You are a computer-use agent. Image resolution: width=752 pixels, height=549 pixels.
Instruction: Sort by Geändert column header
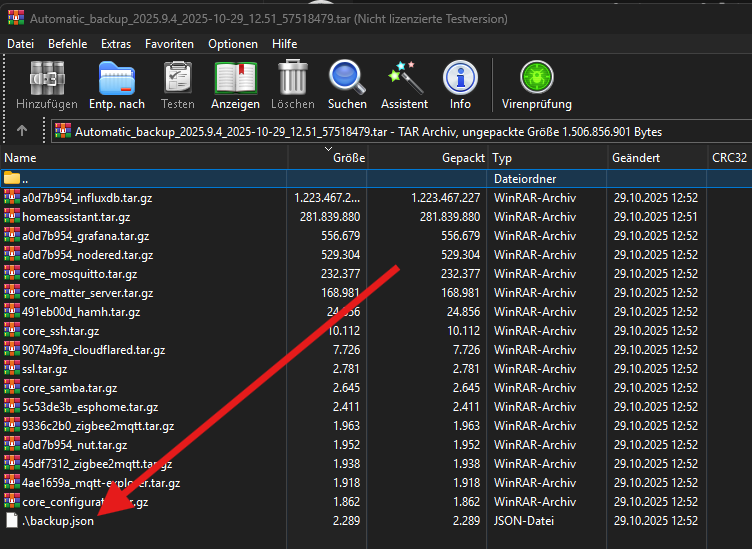pos(636,158)
